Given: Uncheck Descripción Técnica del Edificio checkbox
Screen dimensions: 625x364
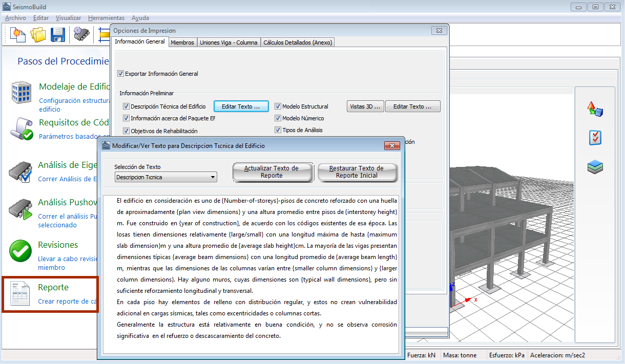Looking at the screenshot, I should 127,106.
